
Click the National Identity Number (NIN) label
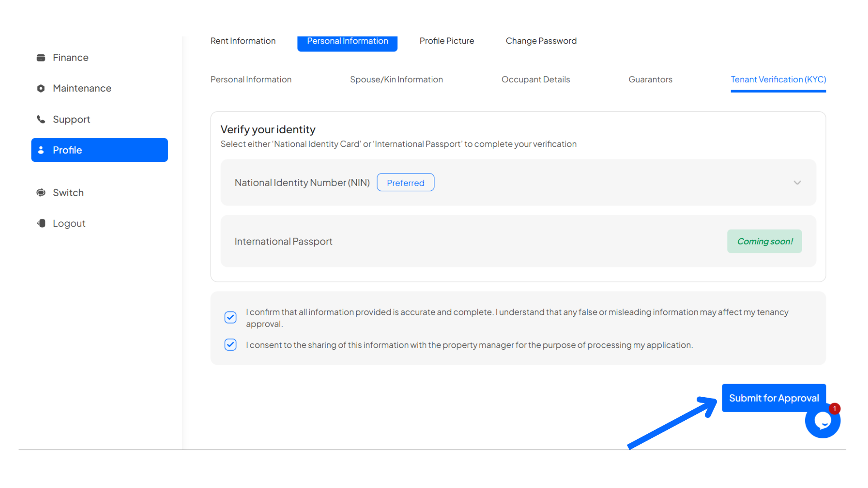click(x=302, y=183)
